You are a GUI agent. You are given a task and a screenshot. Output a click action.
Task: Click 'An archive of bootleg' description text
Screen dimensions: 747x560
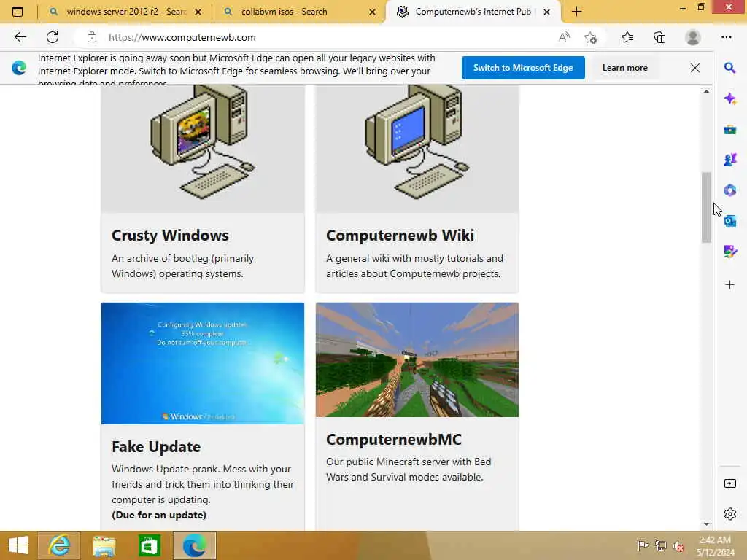coord(183,265)
